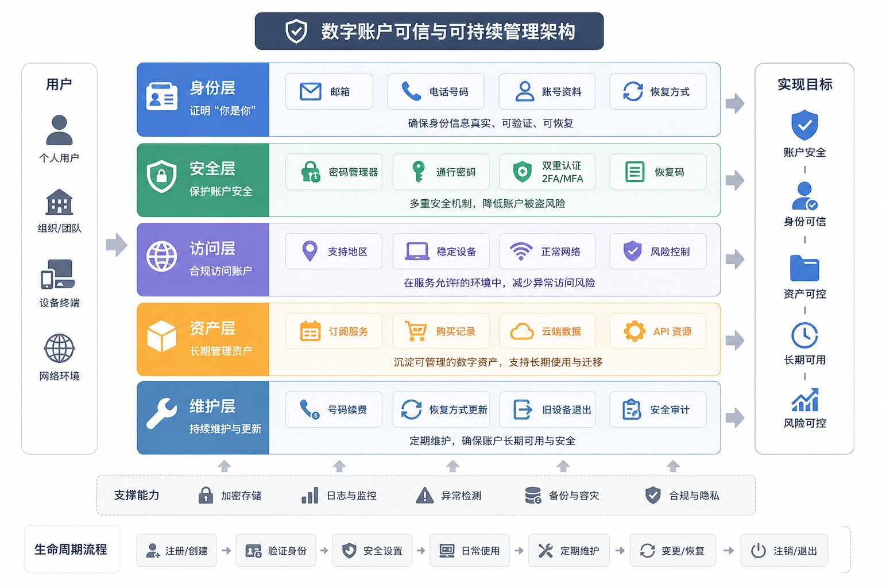
Task: Click the 资产层 cube icon
Action: click(x=162, y=336)
